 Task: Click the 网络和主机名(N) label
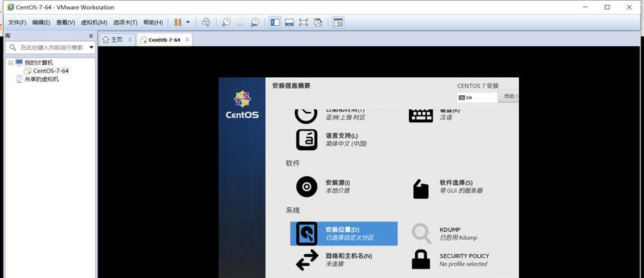click(348, 256)
